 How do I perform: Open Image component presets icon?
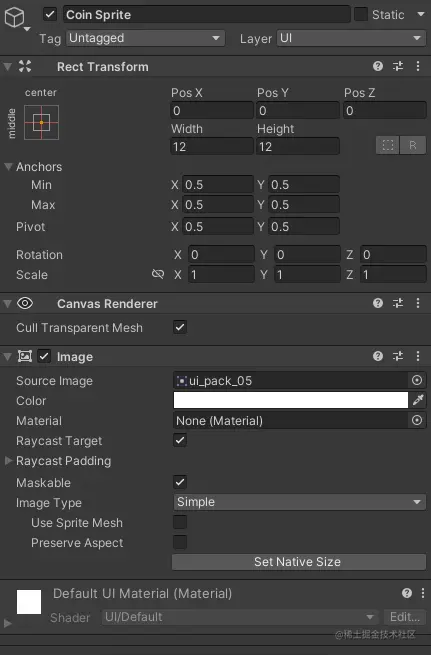[398, 356]
